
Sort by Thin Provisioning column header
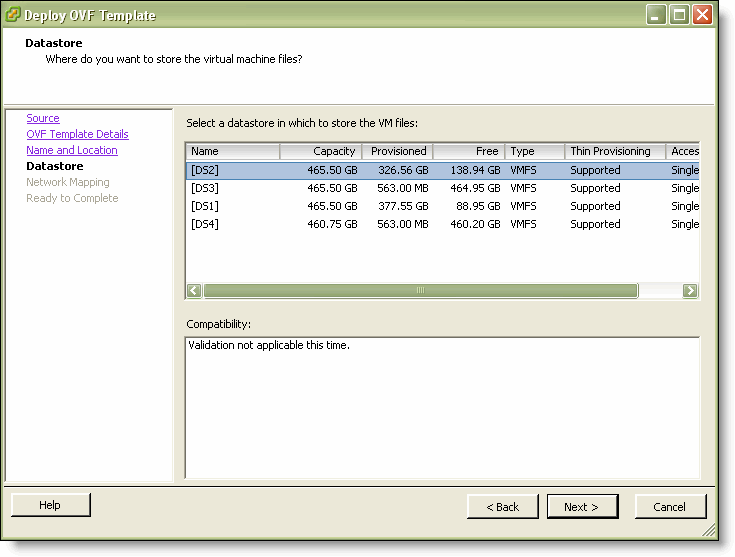pos(615,151)
